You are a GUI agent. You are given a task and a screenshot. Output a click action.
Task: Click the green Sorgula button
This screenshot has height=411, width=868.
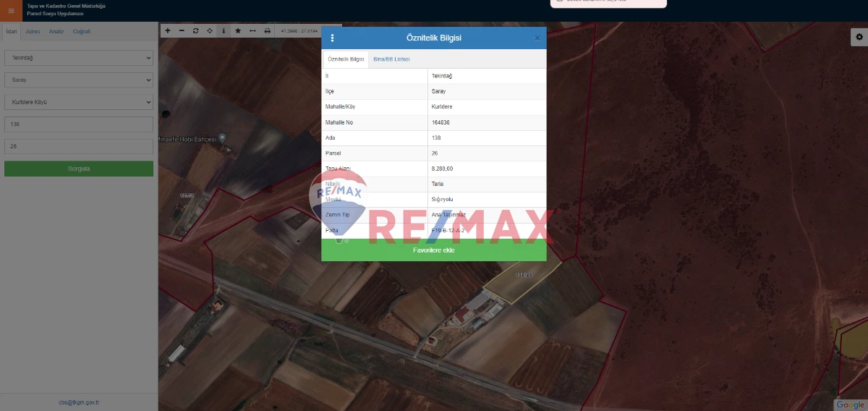point(79,169)
